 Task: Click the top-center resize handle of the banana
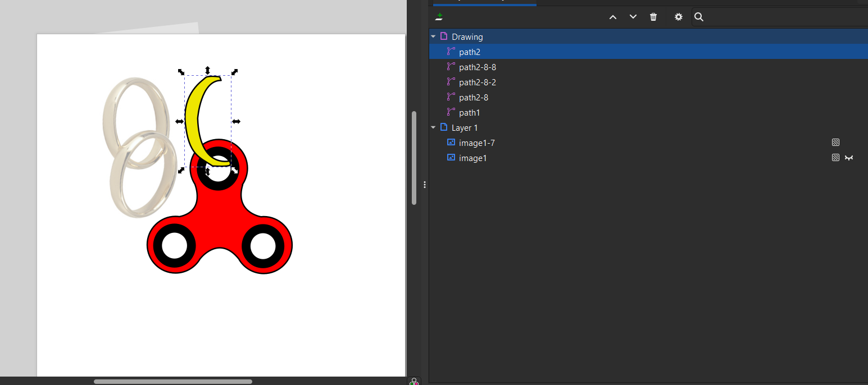208,70
